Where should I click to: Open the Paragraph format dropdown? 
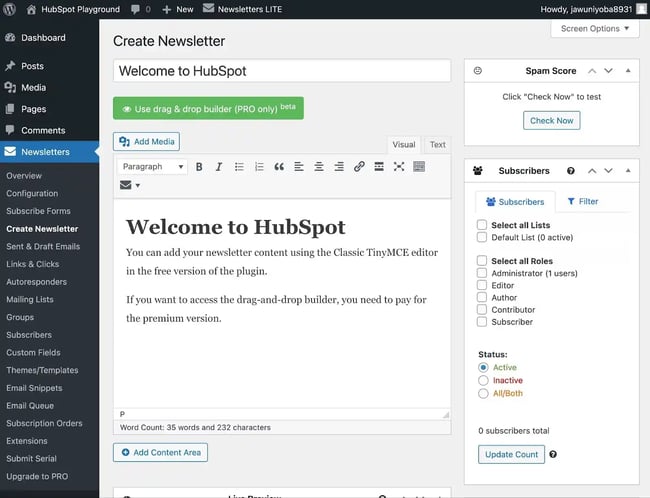click(x=153, y=167)
